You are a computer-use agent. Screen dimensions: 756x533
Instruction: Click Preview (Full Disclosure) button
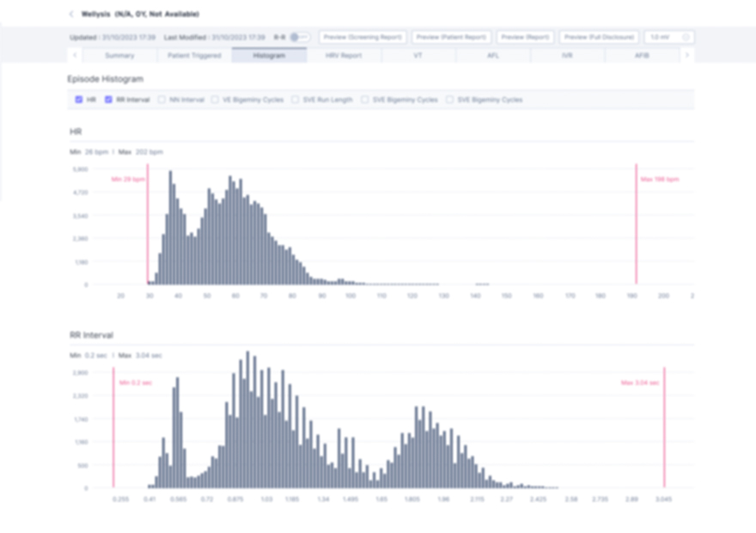click(600, 37)
